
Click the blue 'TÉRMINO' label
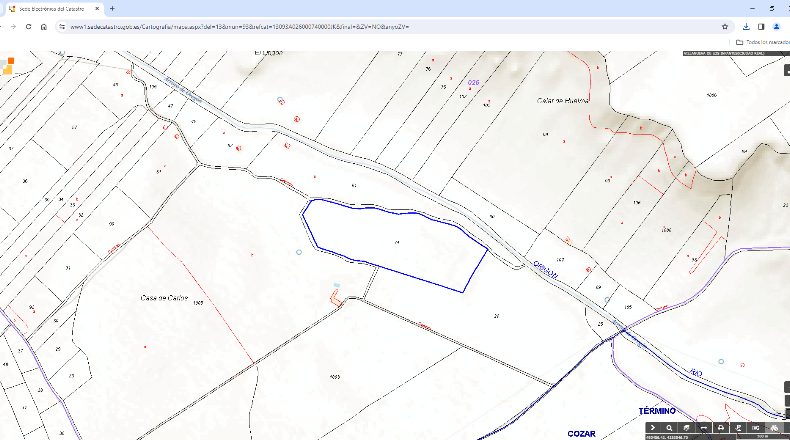coord(657,411)
